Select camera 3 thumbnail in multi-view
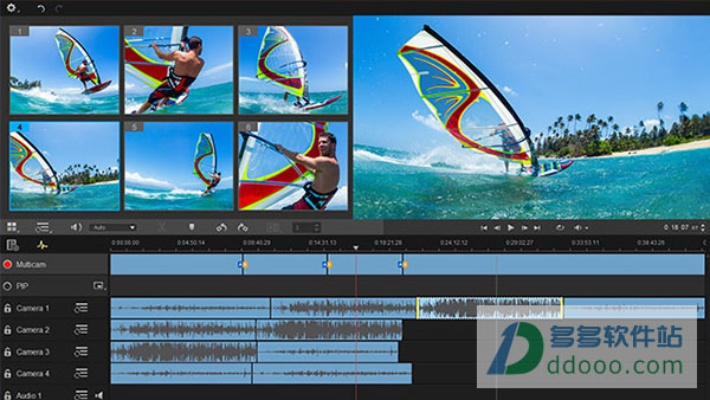The image size is (710, 400). [293, 70]
